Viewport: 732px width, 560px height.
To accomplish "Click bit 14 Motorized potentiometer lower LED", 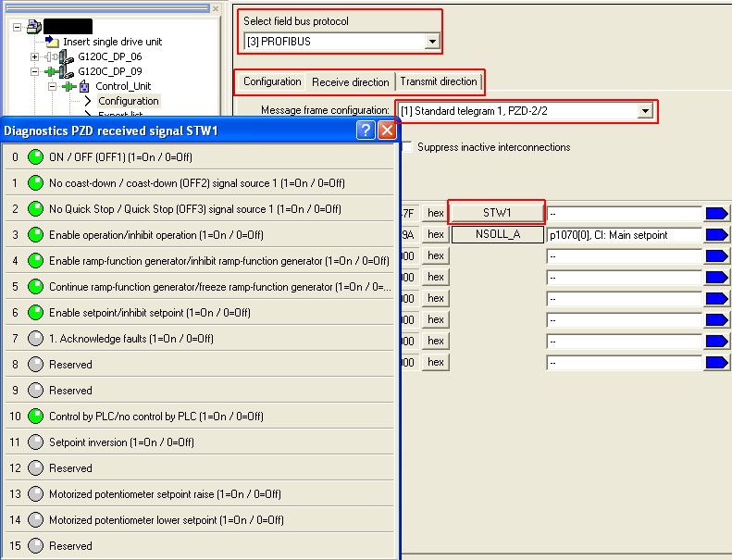I will pyautogui.click(x=35, y=520).
